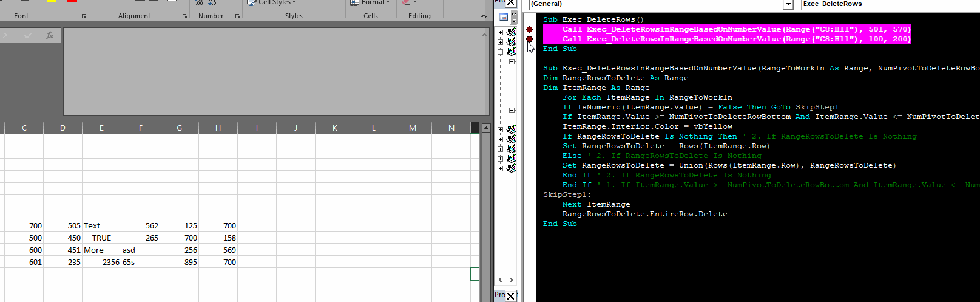The height and width of the screenshot is (302, 980).
Task: Select column N header
Action: point(451,128)
